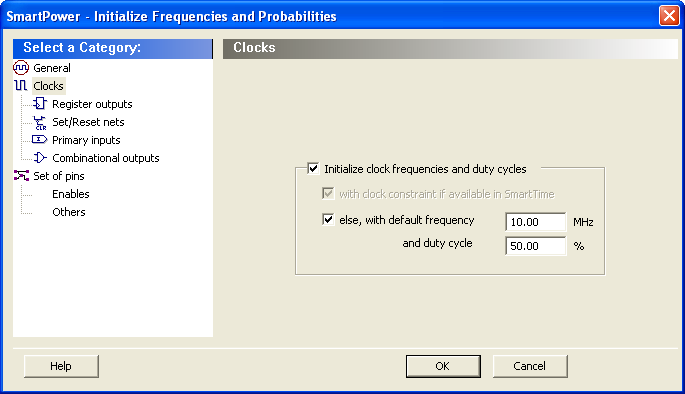The image size is (685, 394).
Task: Click the Register outputs flip-flop icon
Action: [x=40, y=104]
